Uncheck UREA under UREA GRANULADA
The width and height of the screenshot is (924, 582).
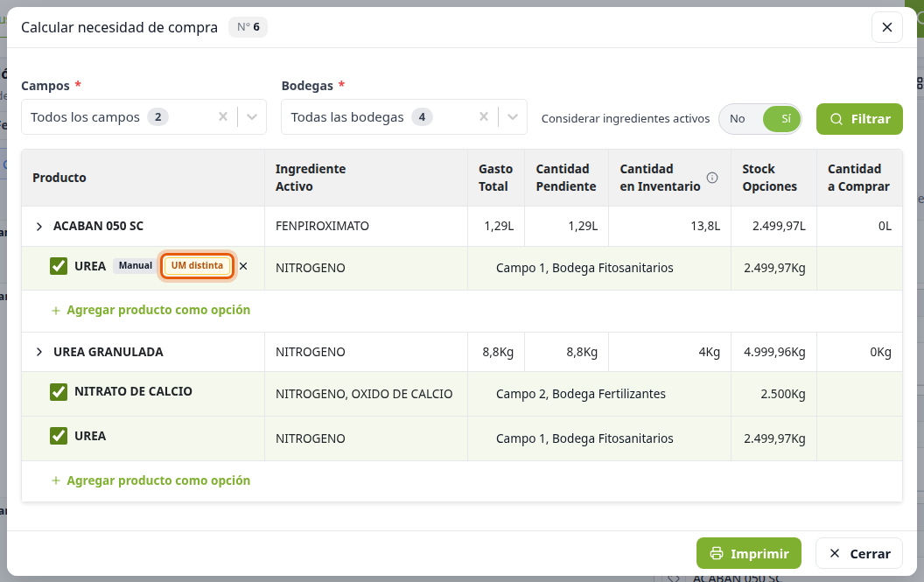59,437
